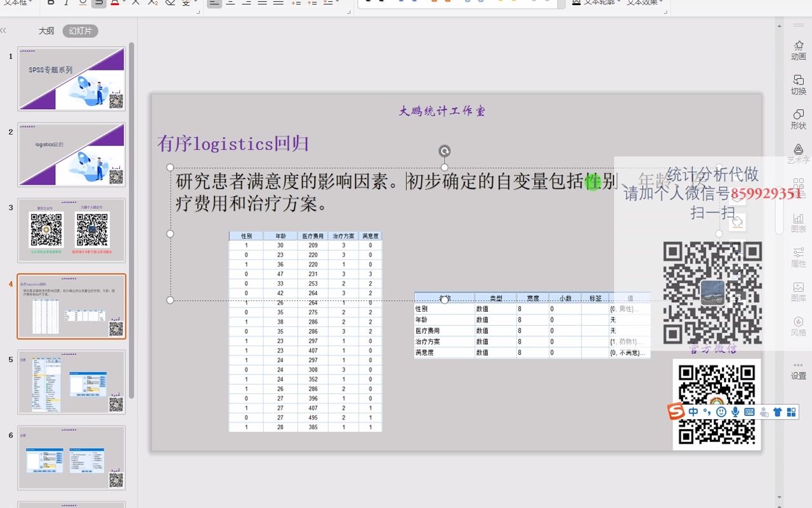
Task: Toggle Sogou punctuation mode icon
Action: [707, 412]
